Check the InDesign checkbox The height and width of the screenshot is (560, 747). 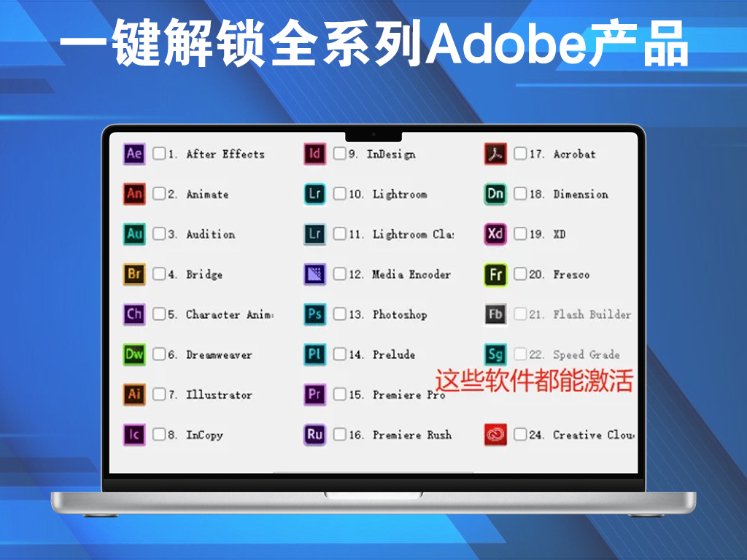(x=340, y=154)
